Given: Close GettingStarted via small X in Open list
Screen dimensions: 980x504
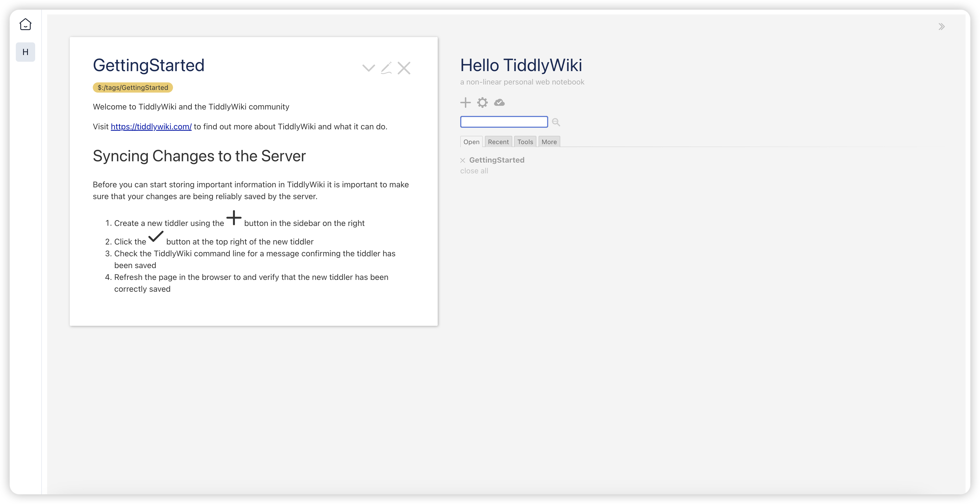Looking at the screenshot, I should click(463, 160).
